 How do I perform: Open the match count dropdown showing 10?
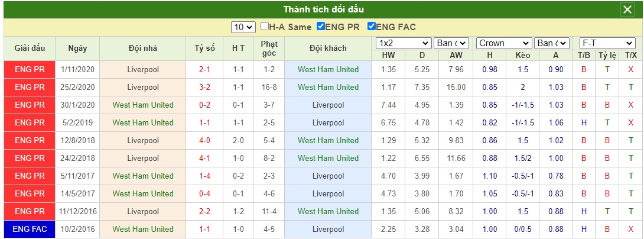(x=243, y=27)
